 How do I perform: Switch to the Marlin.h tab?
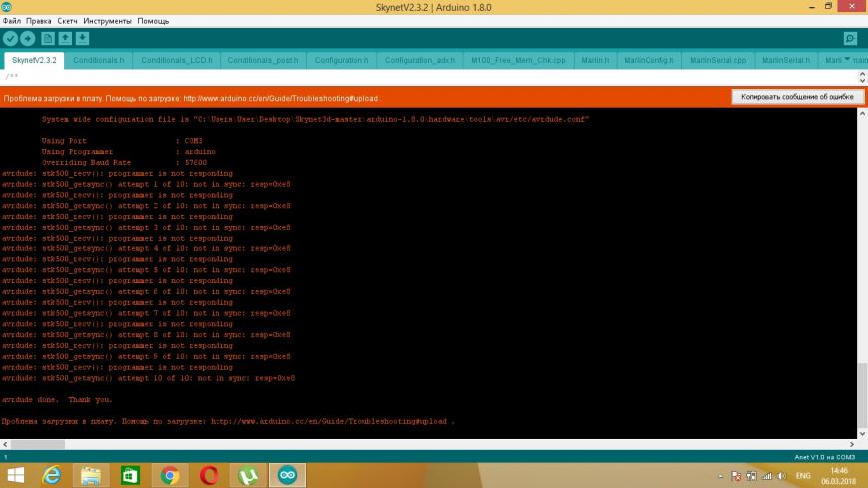click(x=595, y=60)
